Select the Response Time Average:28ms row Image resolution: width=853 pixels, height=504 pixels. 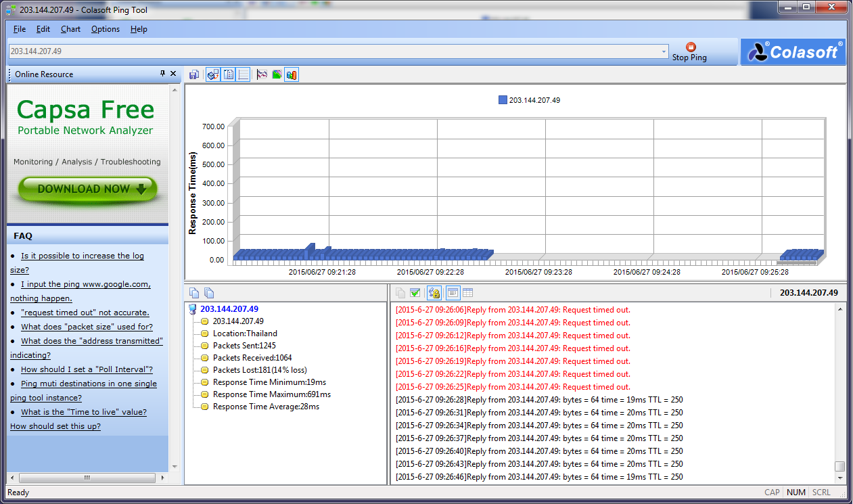coord(266,407)
